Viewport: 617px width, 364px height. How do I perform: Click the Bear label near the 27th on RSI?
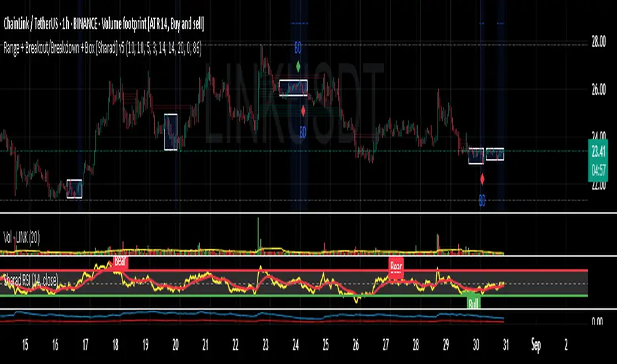[396, 267]
